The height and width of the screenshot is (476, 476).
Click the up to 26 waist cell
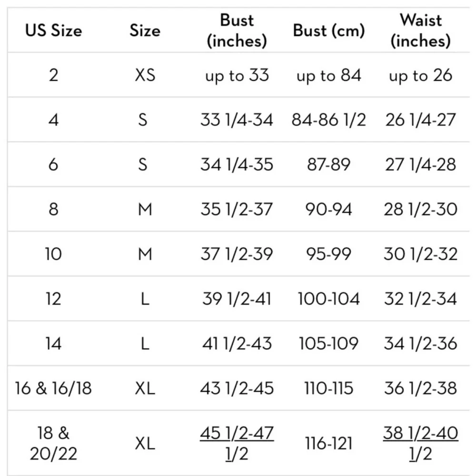(x=420, y=75)
